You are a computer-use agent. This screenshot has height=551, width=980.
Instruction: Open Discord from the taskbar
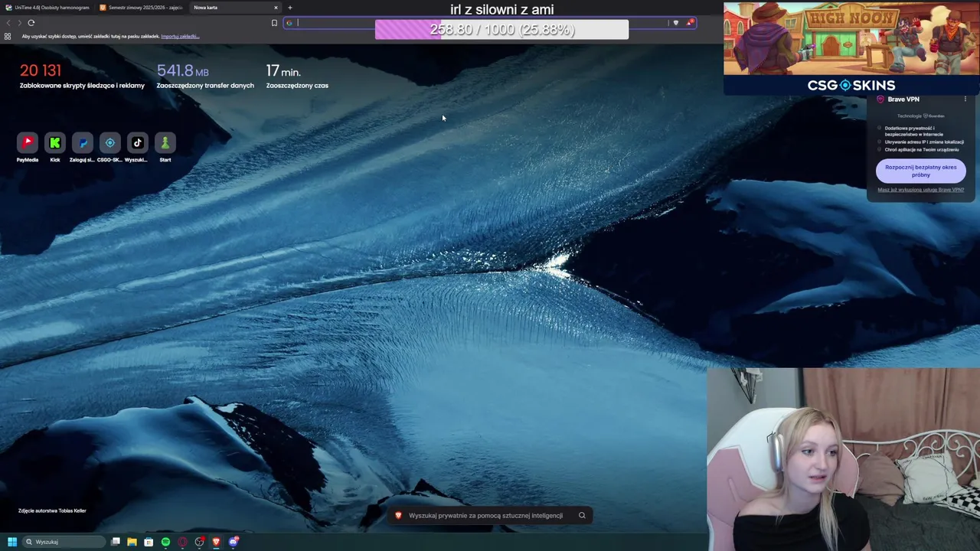[234, 542]
